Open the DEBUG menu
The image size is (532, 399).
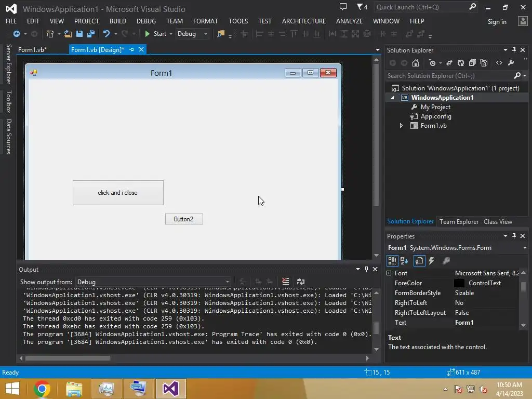(146, 21)
